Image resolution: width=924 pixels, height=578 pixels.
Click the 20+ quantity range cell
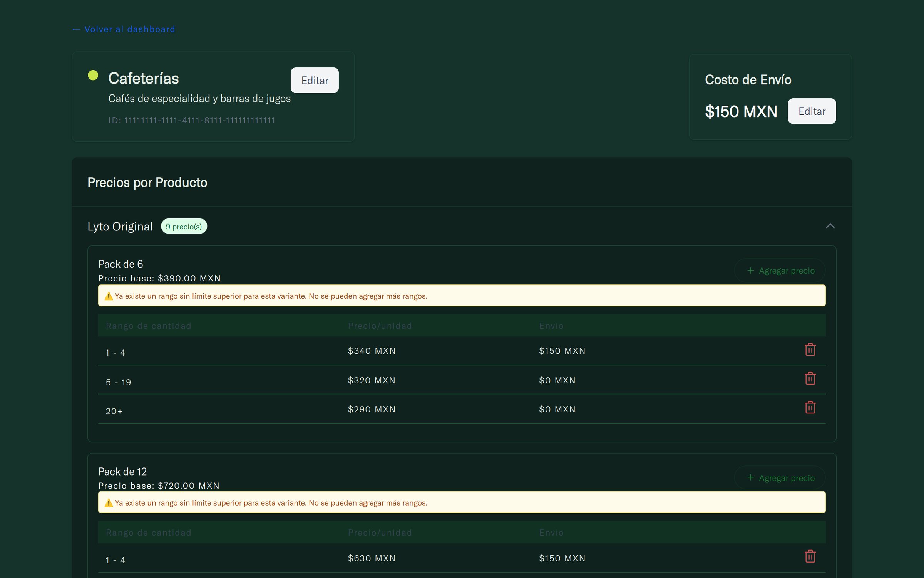click(x=114, y=411)
